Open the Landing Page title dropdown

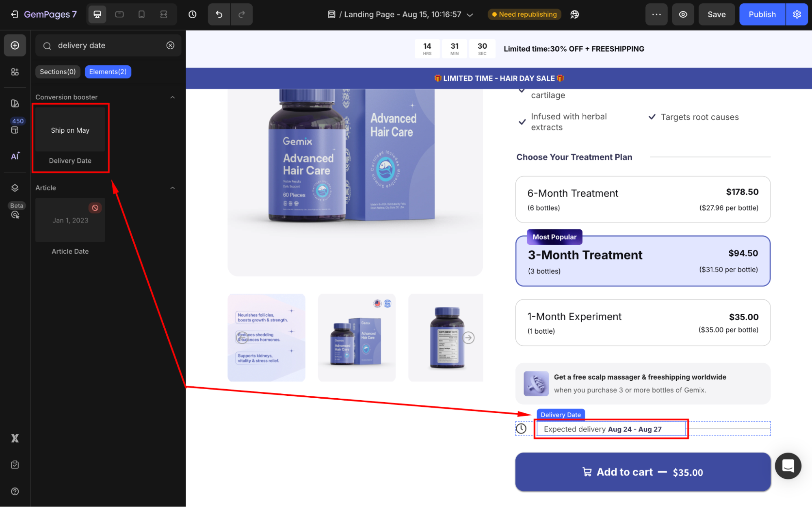click(x=470, y=15)
